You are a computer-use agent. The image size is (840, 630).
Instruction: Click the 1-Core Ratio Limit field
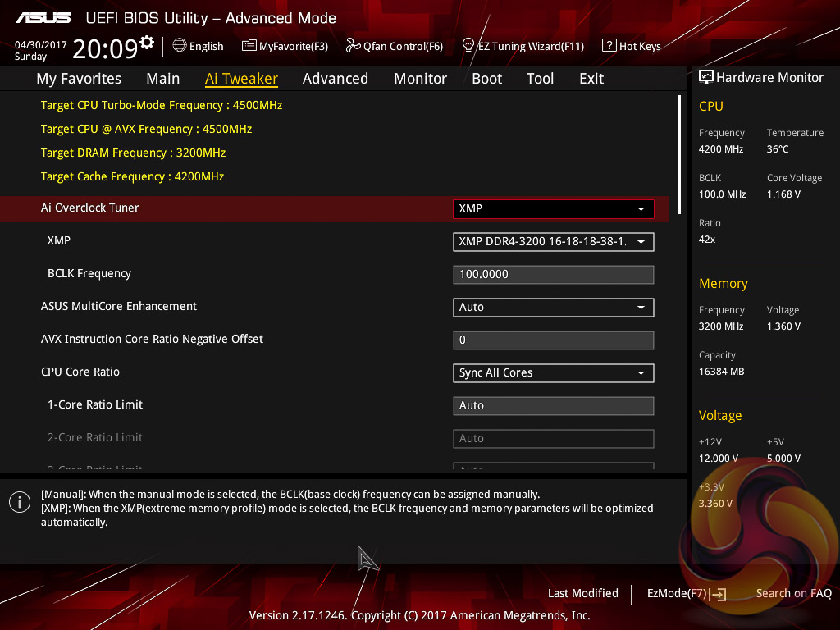pyautogui.click(x=554, y=405)
